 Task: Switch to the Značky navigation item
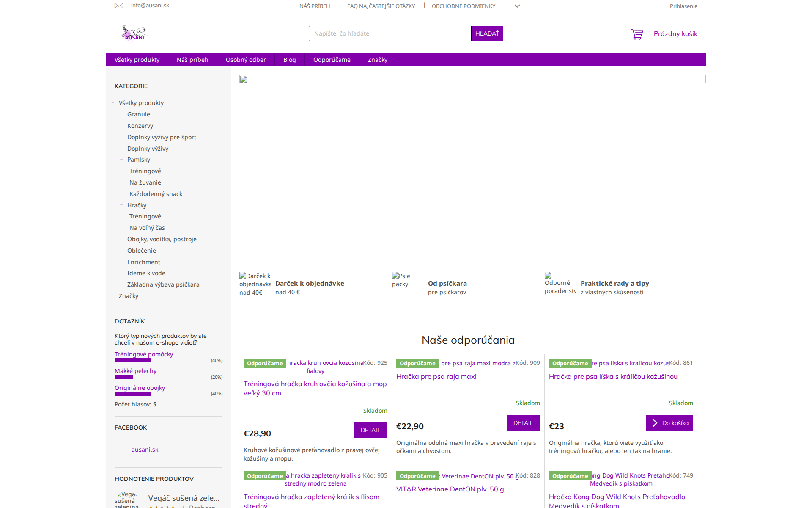pos(377,60)
